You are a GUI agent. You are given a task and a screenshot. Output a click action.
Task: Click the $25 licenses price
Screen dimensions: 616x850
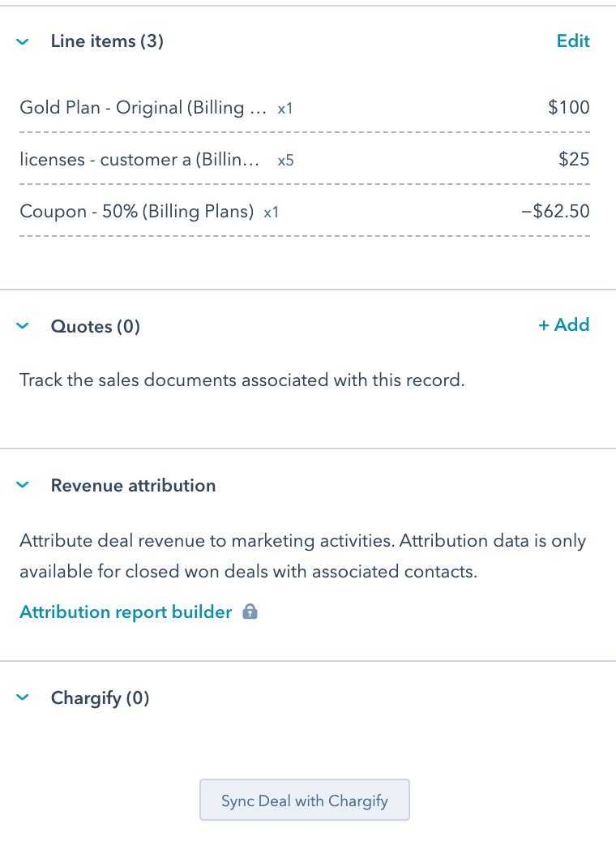coord(574,160)
